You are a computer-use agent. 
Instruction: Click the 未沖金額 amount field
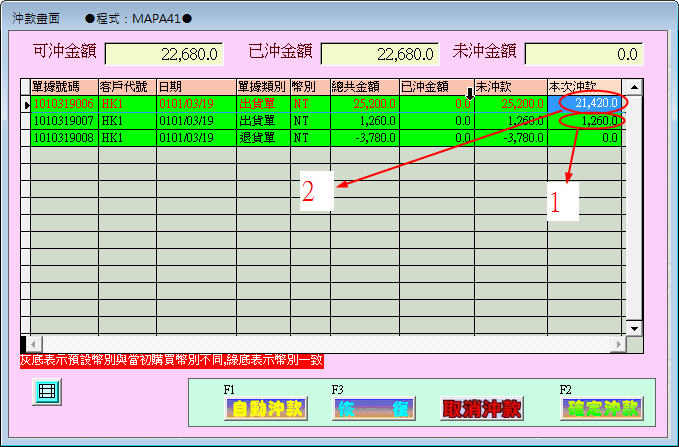[584, 54]
